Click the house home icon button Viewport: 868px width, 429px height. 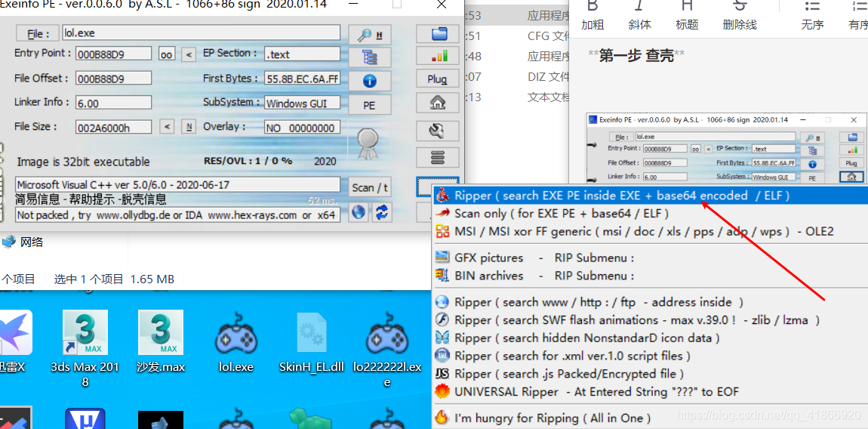point(439,103)
